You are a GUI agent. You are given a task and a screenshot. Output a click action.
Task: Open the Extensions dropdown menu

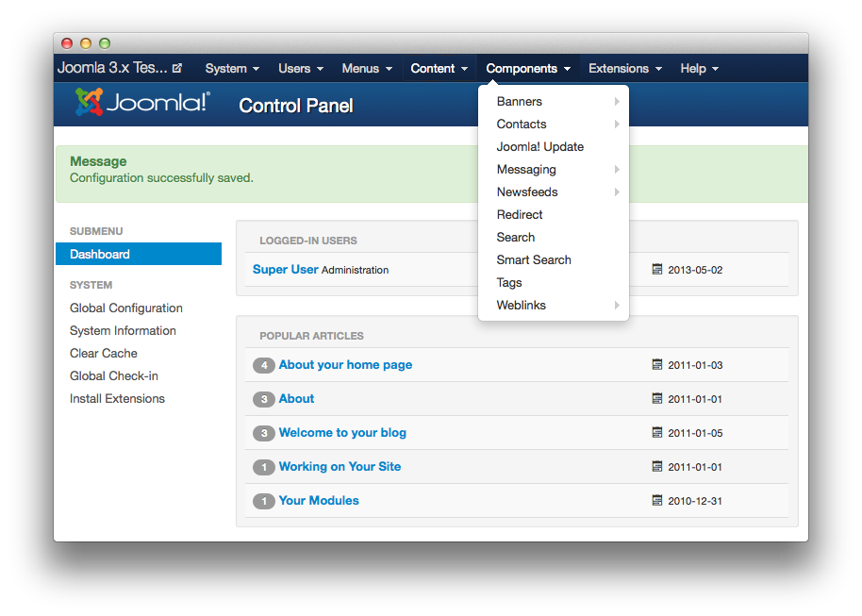pos(624,69)
